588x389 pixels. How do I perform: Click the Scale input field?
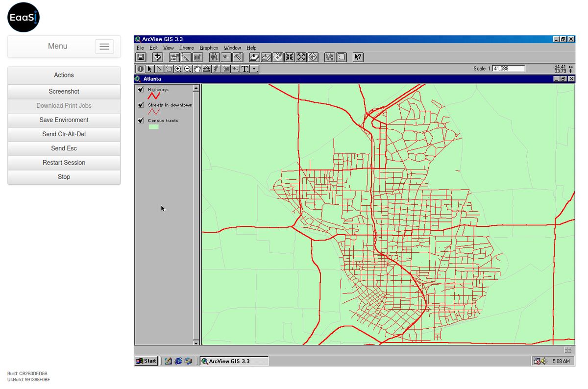[x=509, y=69]
